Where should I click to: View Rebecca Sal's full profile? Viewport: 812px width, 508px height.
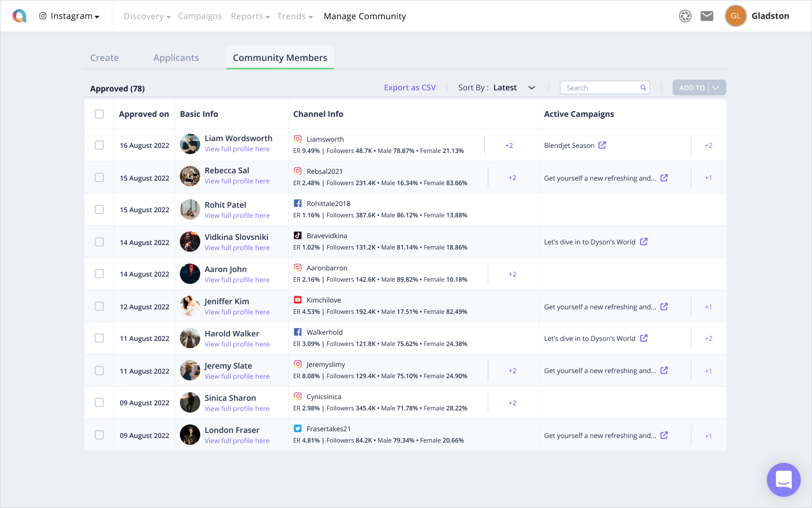coord(237,181)
